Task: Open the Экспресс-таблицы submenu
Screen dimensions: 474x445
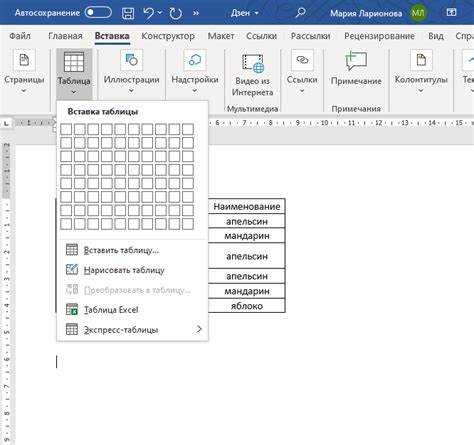Action: click(x=133, y=330)
